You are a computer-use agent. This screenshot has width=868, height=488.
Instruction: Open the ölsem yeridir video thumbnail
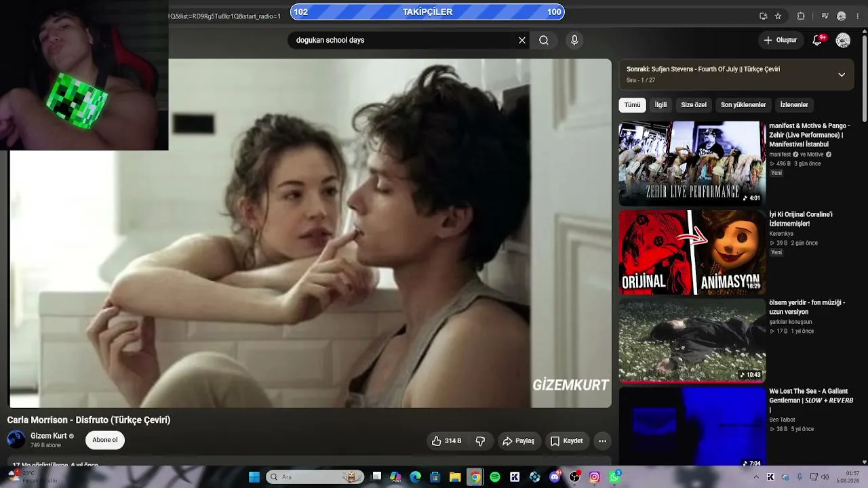692,340
